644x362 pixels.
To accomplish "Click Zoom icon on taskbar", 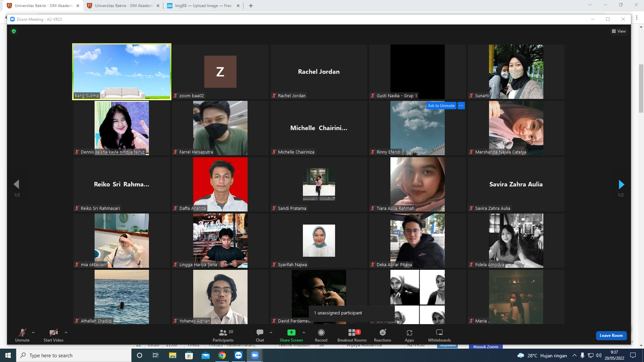I will [x=255, y=355].
